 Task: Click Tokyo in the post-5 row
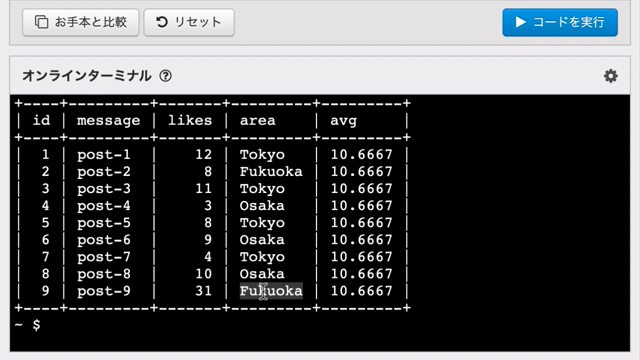[262, 223]
